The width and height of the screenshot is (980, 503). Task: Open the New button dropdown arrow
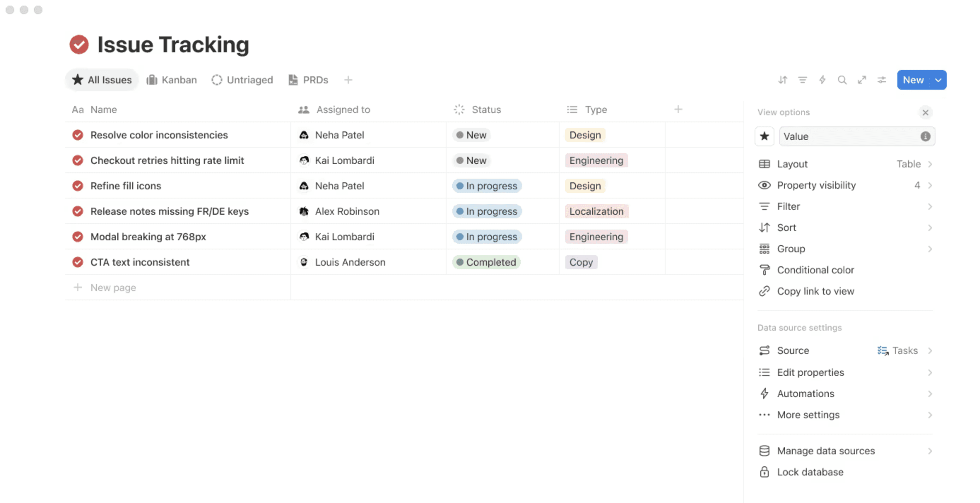pos(938,80)
